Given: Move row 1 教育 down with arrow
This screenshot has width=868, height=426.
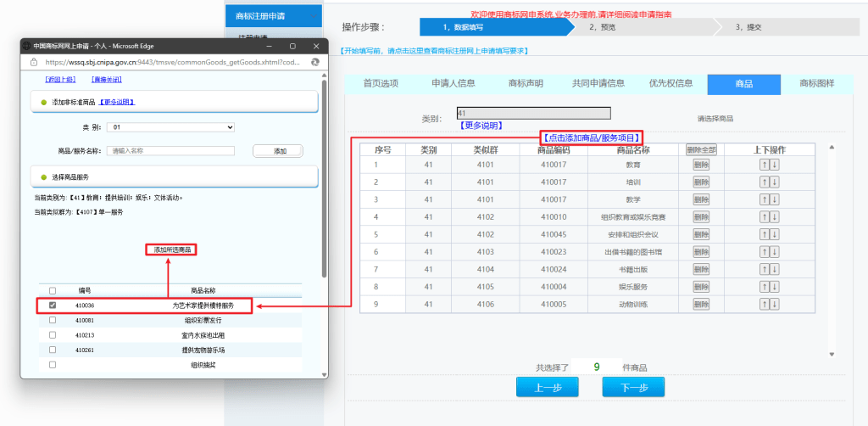Looking at the screenshot, I should [x=775, y=165].
